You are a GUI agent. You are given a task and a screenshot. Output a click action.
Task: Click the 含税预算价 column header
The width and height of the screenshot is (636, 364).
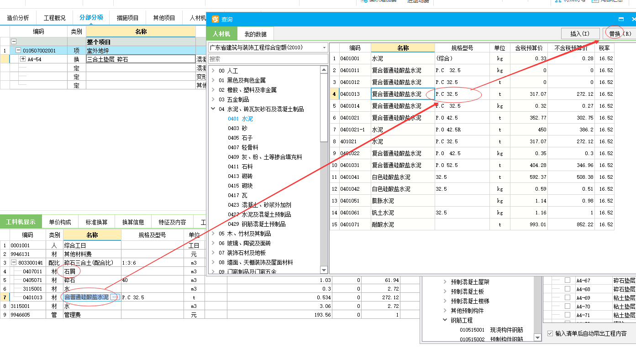[x=529, y=47]
